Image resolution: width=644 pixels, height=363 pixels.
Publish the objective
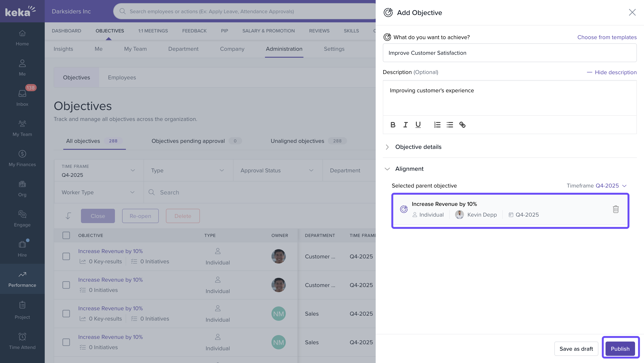(620, 348)
